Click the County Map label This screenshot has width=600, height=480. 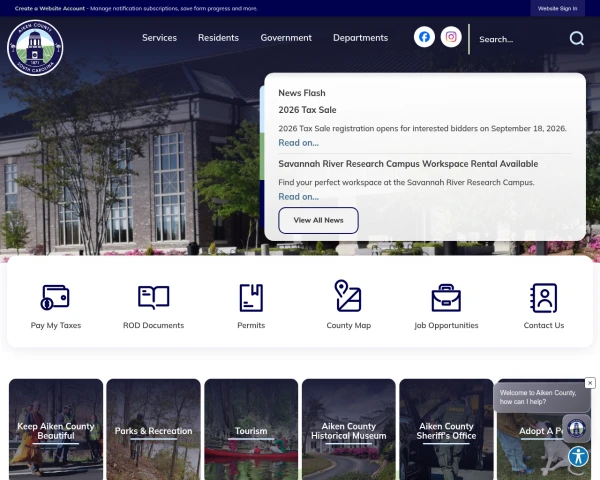(349, 325)
